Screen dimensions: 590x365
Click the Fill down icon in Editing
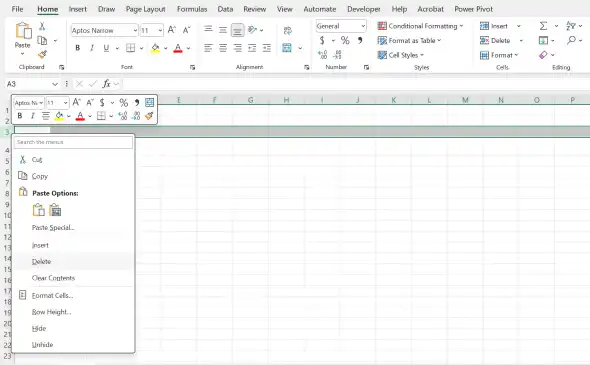tap(543, 40)
